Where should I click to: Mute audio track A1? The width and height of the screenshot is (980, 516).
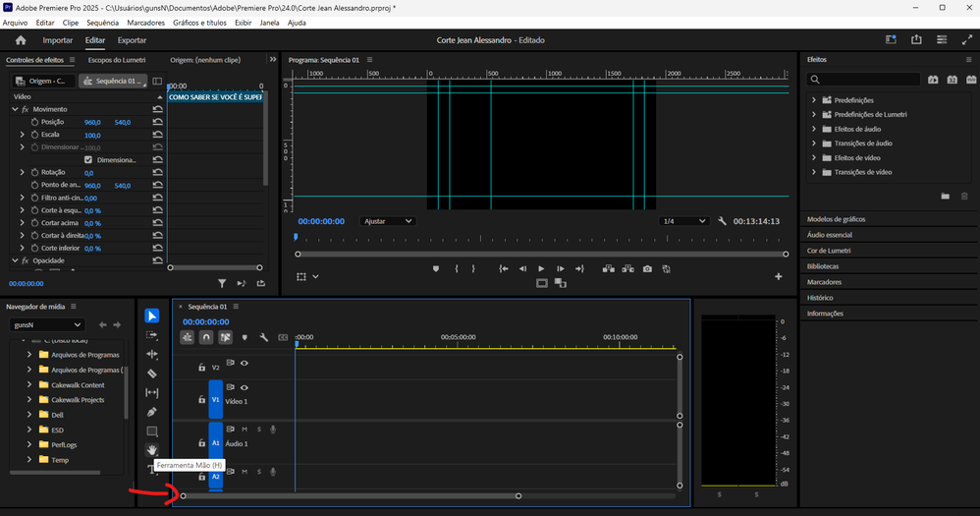tap(245, 430)
